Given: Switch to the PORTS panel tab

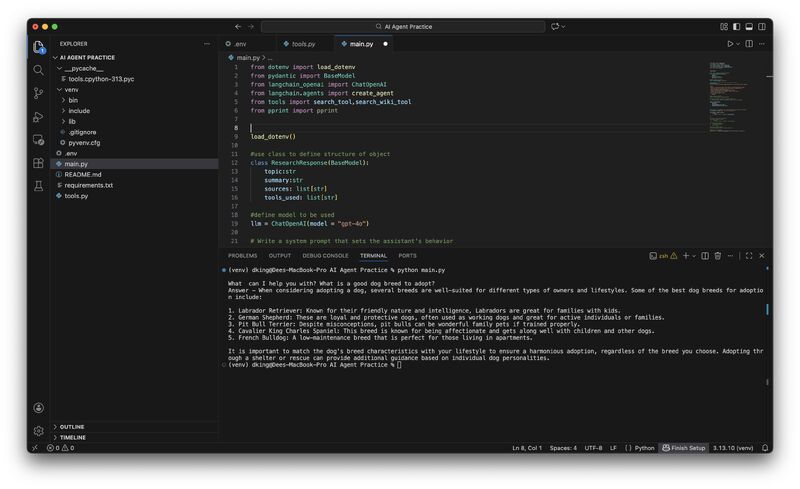Looking at the screenshot, I should [407, 256].
